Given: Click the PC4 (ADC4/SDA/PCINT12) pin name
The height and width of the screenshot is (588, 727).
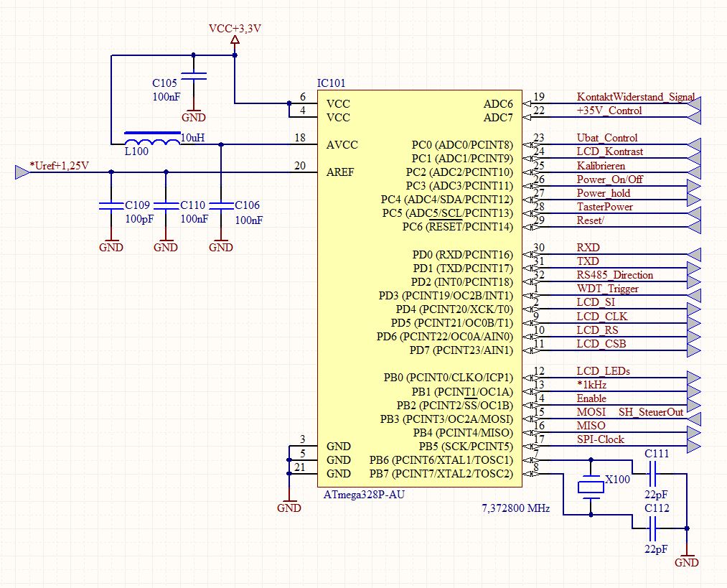Looking at the screenshot, I should click(x=447, y=200).
